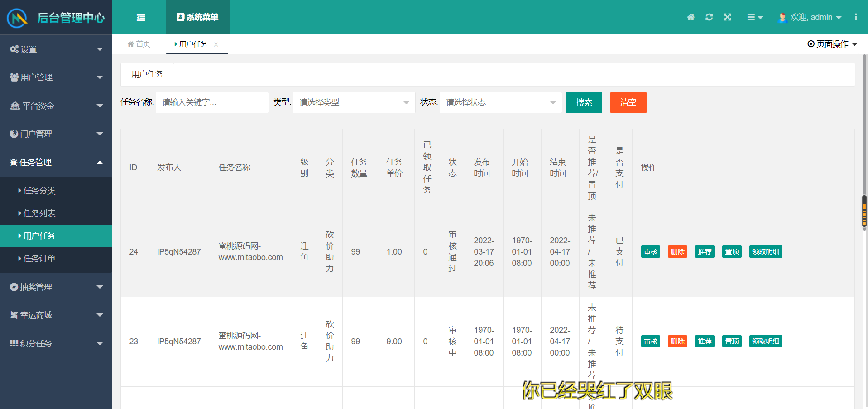Viewport: 868px width, 409px height.
Task: Expand the 页面操作 dropdown
Action: tap(832, 44)
